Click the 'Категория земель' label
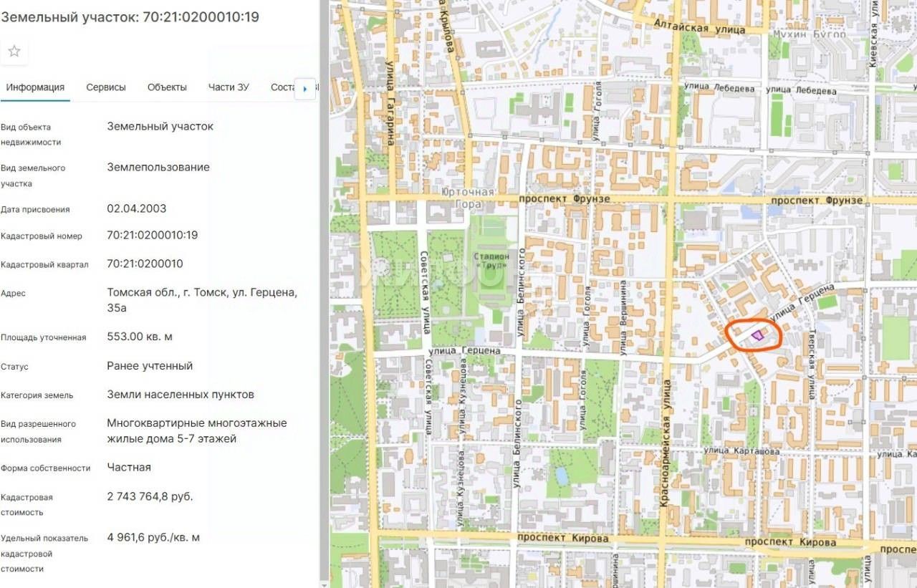 37,395
